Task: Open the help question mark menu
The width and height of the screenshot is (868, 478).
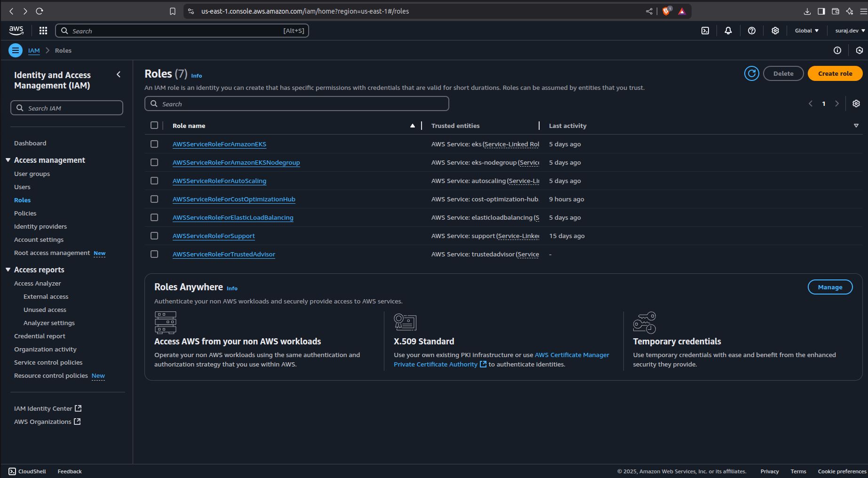Action: tap(752, 31)
